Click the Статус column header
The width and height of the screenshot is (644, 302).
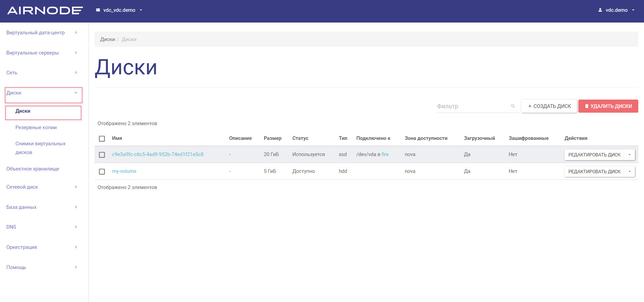[x=300, y=138]
